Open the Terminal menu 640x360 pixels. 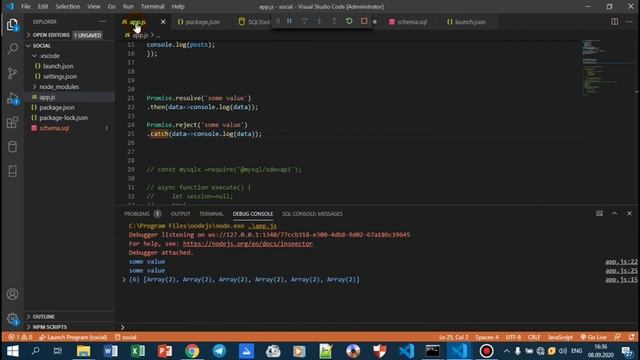pos(153,7)
